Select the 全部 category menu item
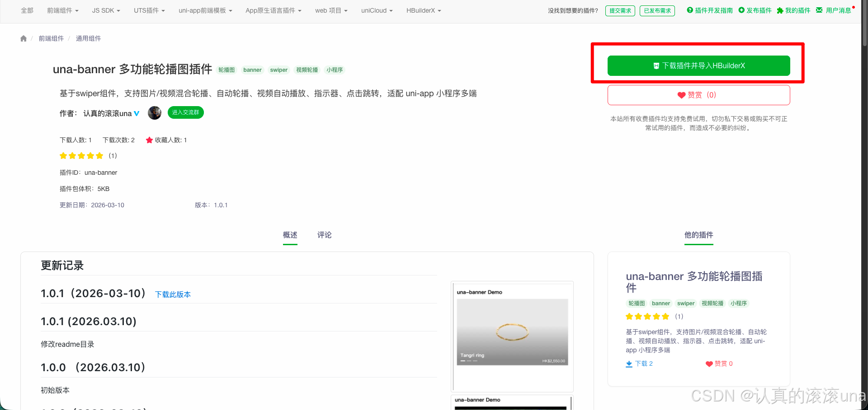The width and height of the screenshot is (868, 410). coord(27,10)
